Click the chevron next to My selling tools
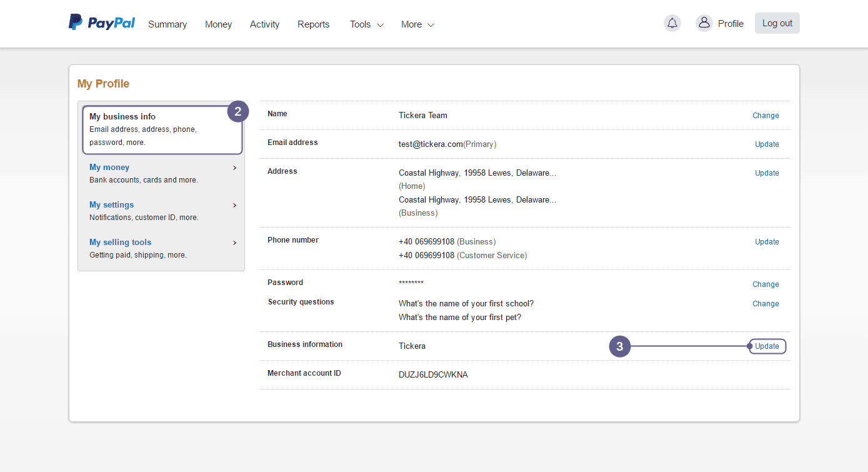This screenshot has width=868, height=472. tap(235, 243)
